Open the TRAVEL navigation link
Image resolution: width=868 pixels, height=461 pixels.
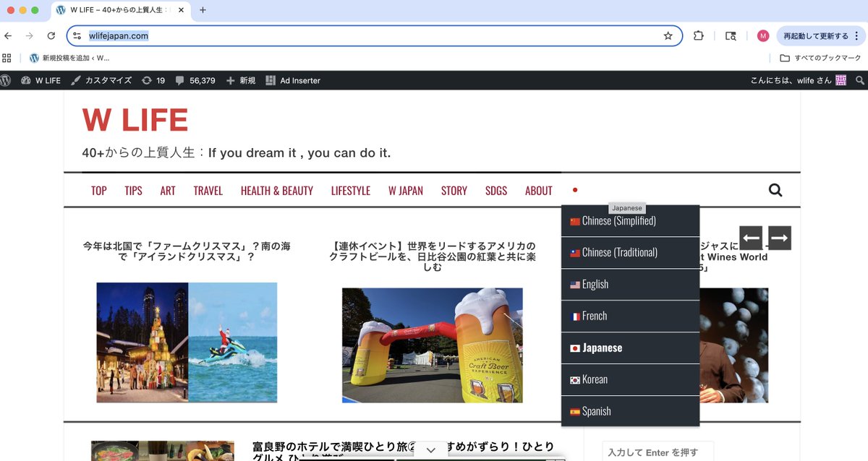pyautogui.click(x=208, y=191)
